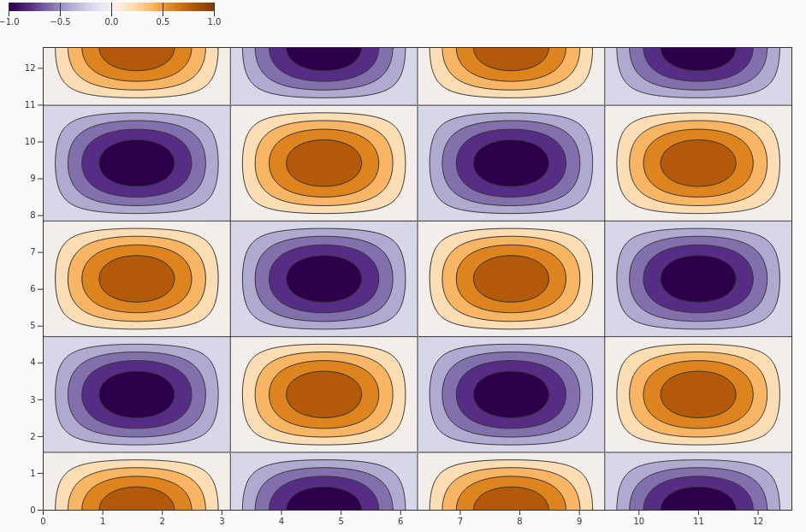Click the pale near-white middle of the color legend

point(111,7)
